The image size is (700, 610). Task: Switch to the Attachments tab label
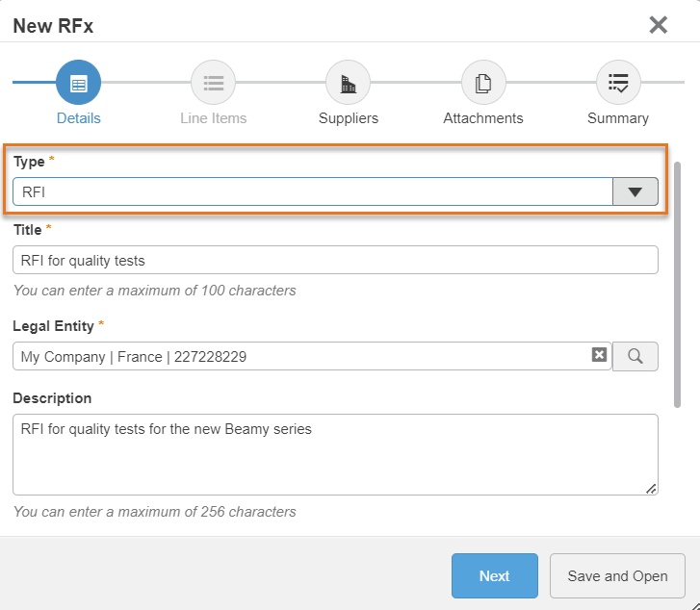[483, 118]
